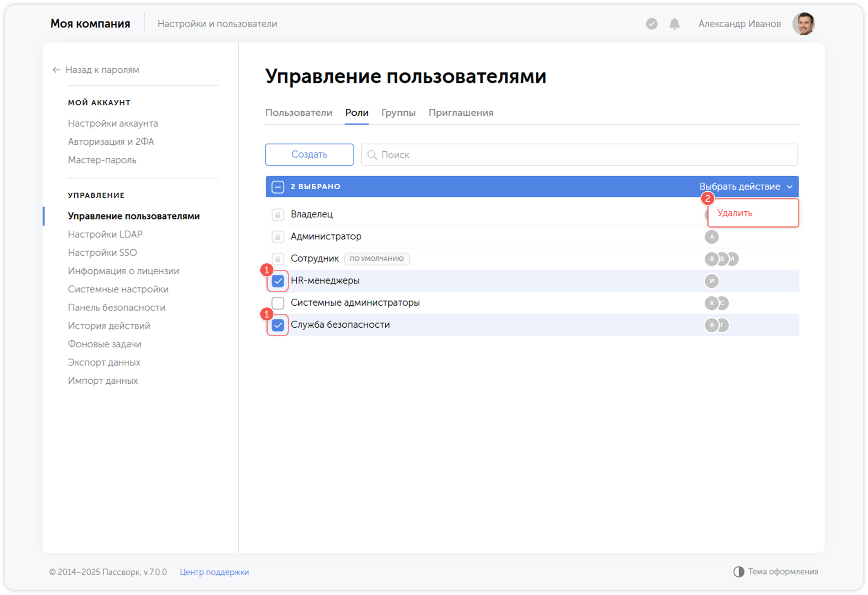Open Настройки аккаунта in sidebar
This screenshot has width=868, height=595.
click(113, 123)
